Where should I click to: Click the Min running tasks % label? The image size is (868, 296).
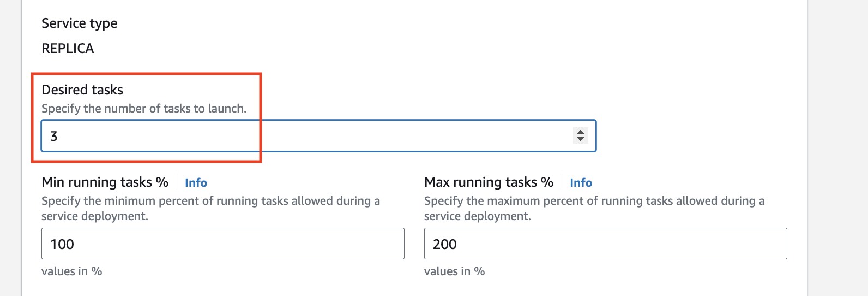click(105, 182)
